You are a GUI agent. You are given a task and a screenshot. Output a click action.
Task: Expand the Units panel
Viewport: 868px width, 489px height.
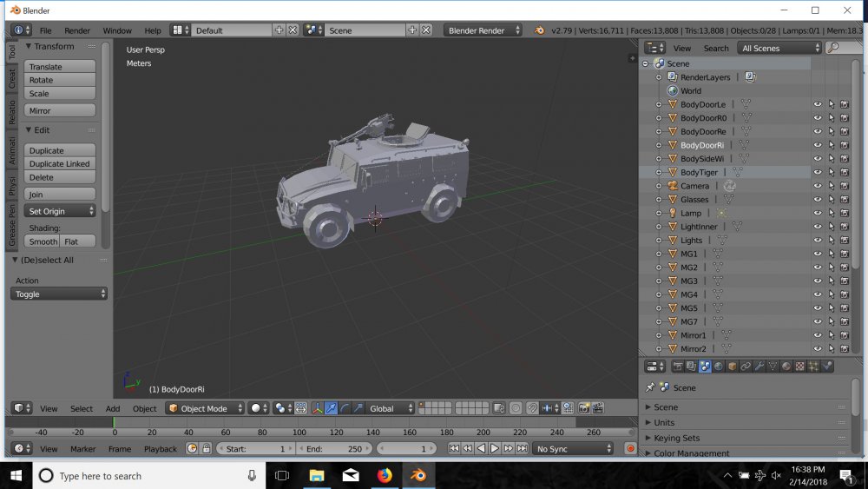tap(664, 422)
